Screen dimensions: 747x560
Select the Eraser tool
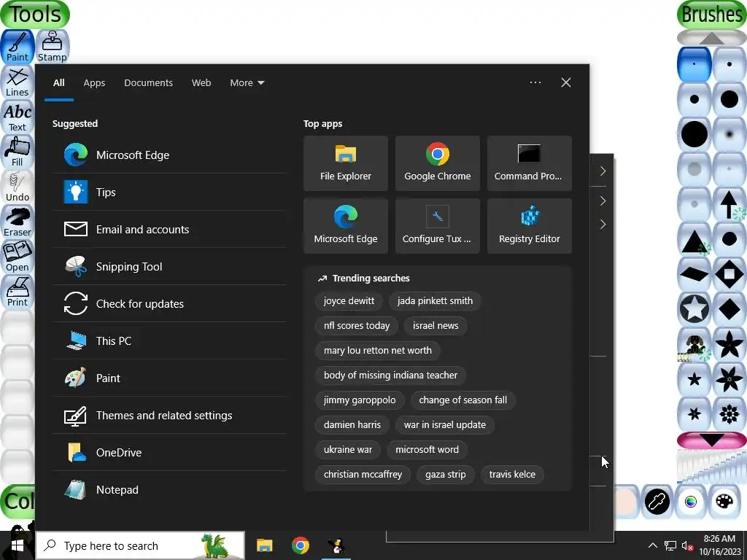coord(18,222)
